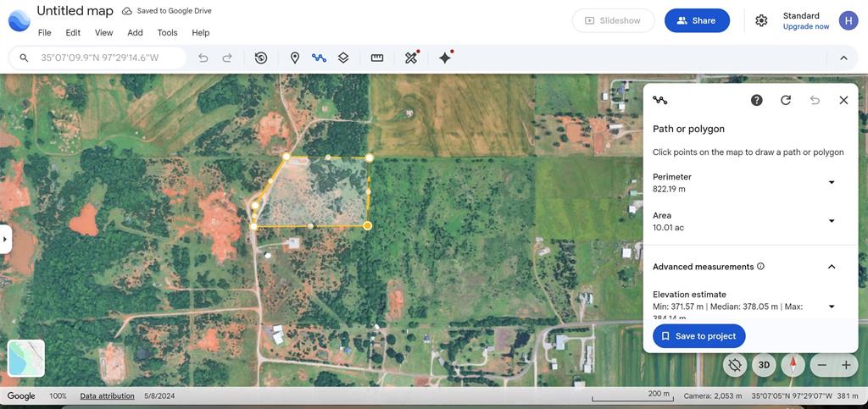Click the polygon panel path icon
868x409 pixels.
click(659, 100)
